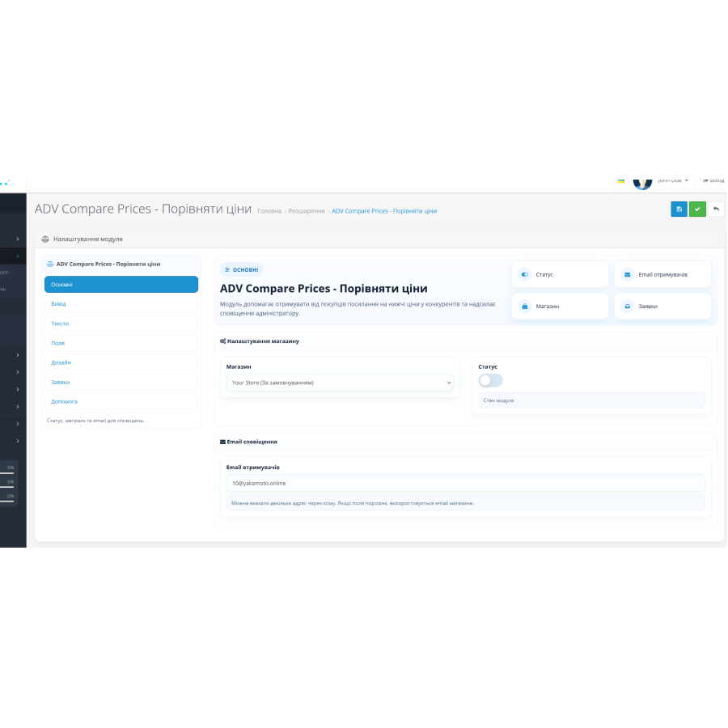Click the Email отримувачів summary card
Screen dimensions: 728x728
pos(662,274)
